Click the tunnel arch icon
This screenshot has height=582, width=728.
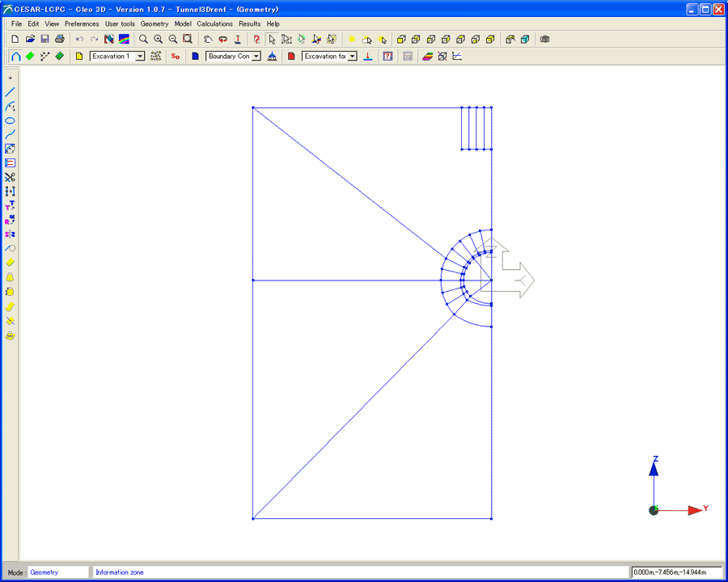click(x=15, y=57)
